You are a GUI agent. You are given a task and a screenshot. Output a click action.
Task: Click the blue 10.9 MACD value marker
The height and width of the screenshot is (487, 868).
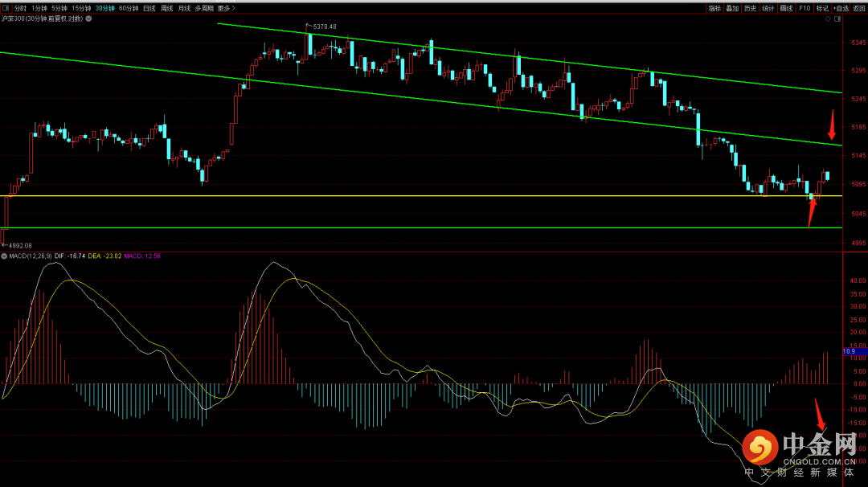pos(854,351)
